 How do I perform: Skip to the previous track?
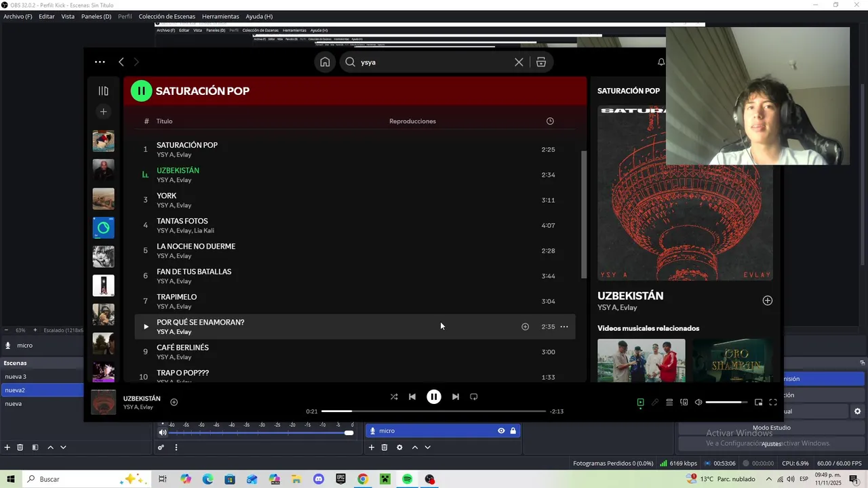tap(412, 396)
